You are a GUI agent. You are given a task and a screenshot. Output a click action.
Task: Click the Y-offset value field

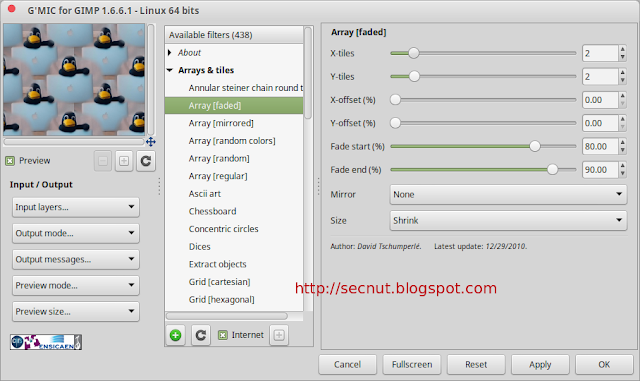(600, 123)
